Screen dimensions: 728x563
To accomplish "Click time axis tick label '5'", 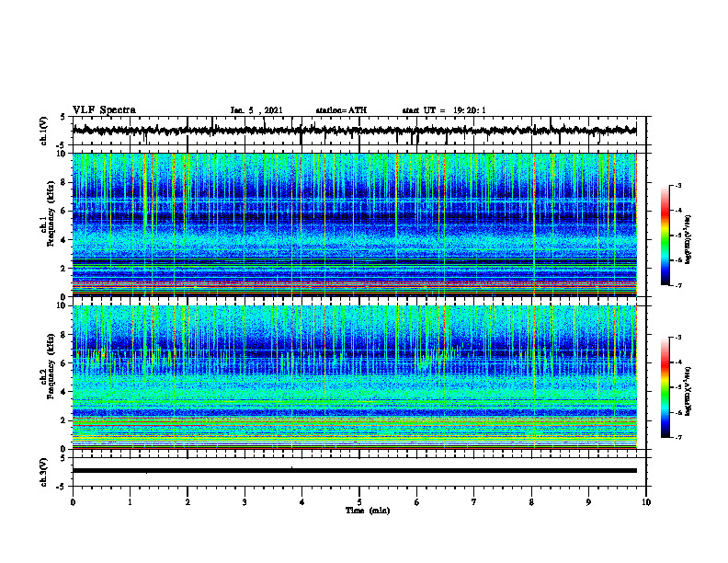I will coord(359,502).
